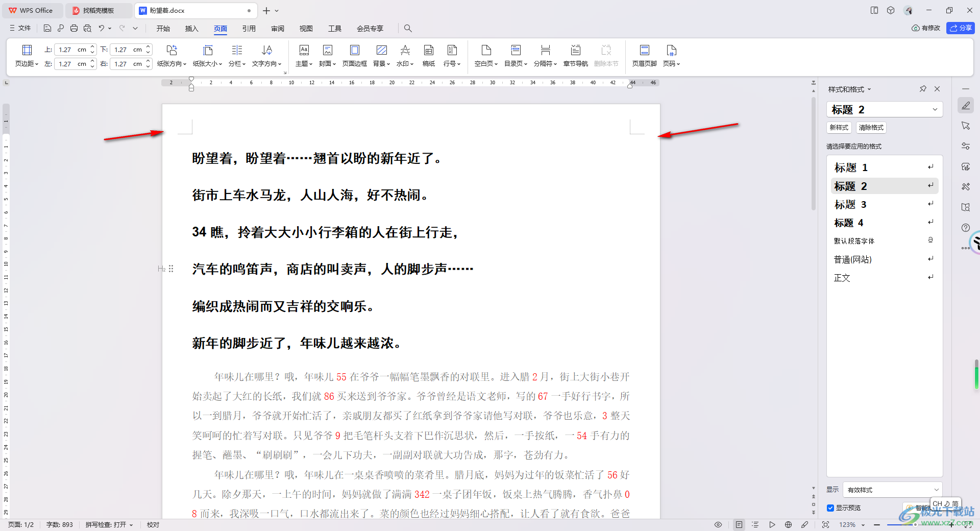Switch to the 开始 tab
This screenshot has height=531, width=980.
point(163,29)
